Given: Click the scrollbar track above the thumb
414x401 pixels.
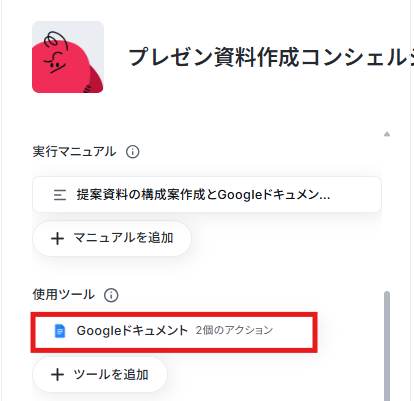Looking at the screenshot, I should 387,213.
